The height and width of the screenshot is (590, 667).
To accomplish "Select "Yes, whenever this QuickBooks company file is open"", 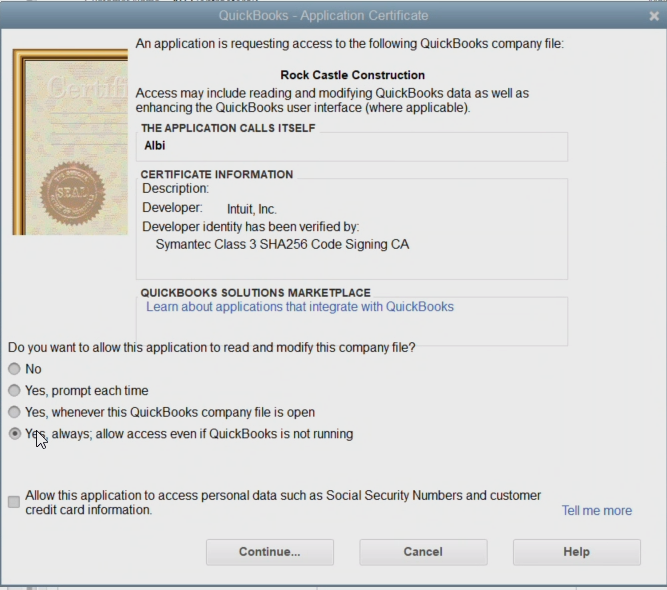I will 14,412.
